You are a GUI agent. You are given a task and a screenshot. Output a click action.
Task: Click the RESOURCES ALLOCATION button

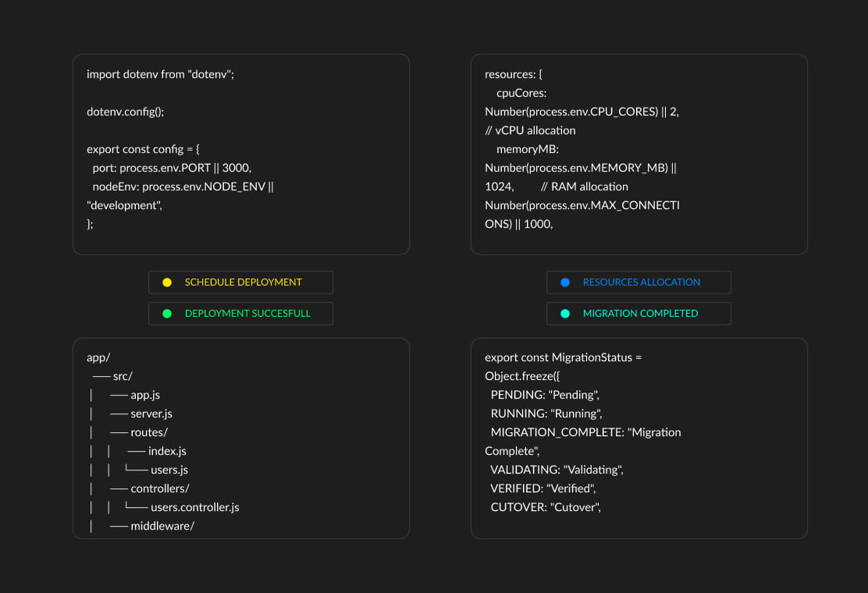pyautogui.click(x=639, y=282)
